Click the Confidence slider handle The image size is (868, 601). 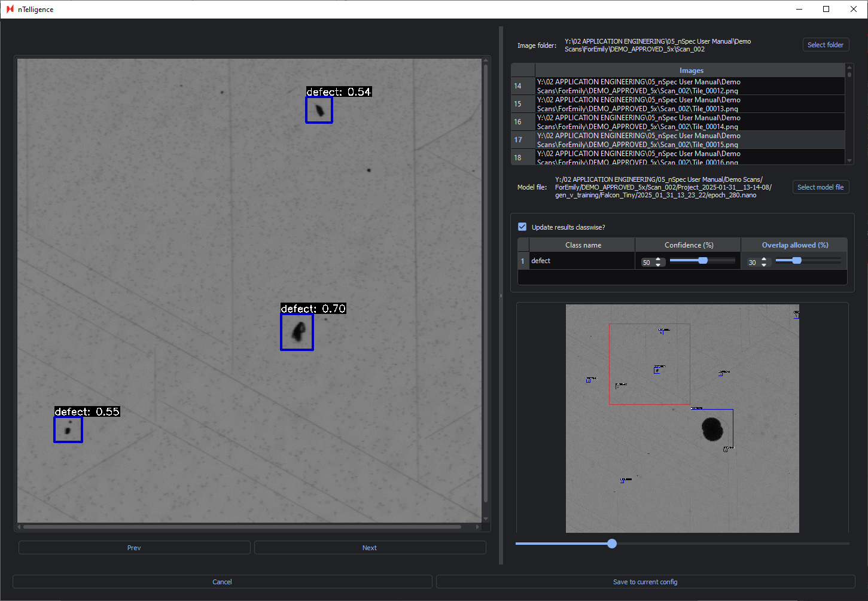(703, 260)
